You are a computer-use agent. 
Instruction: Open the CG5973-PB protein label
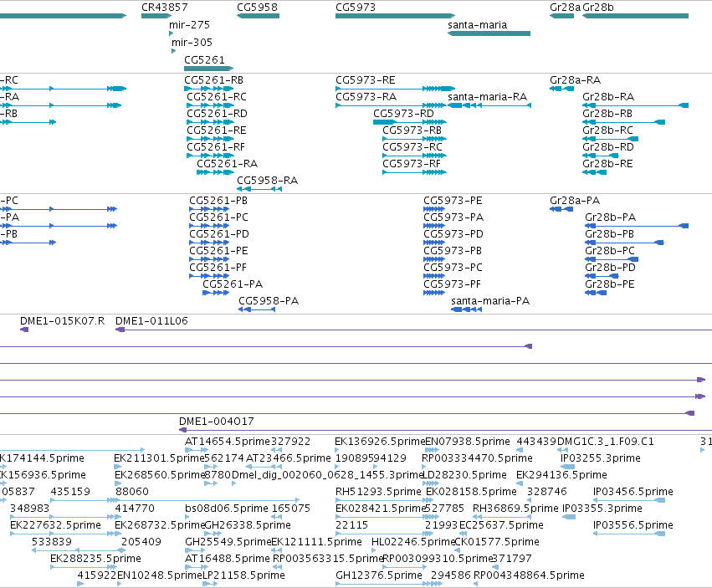pos(453,251)
